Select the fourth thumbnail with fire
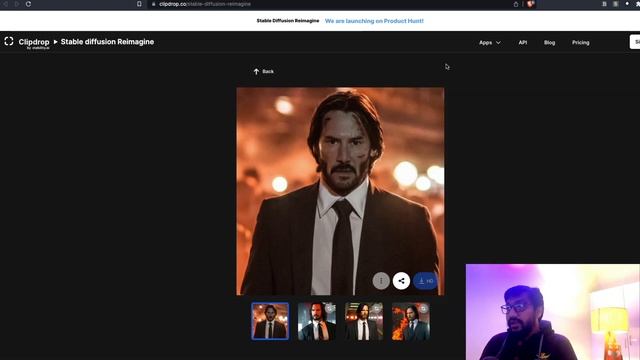Screen dimensions: 640x360 (411, 321)
